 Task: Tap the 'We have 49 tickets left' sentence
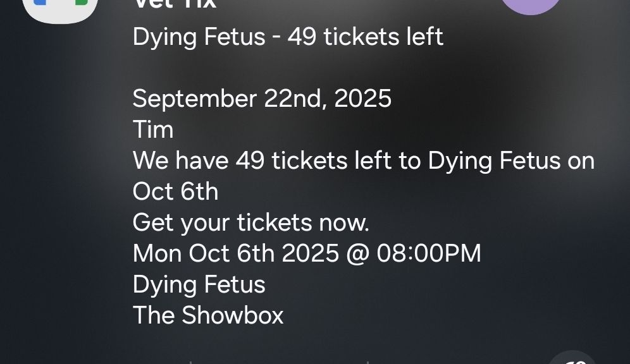(364, 161)
